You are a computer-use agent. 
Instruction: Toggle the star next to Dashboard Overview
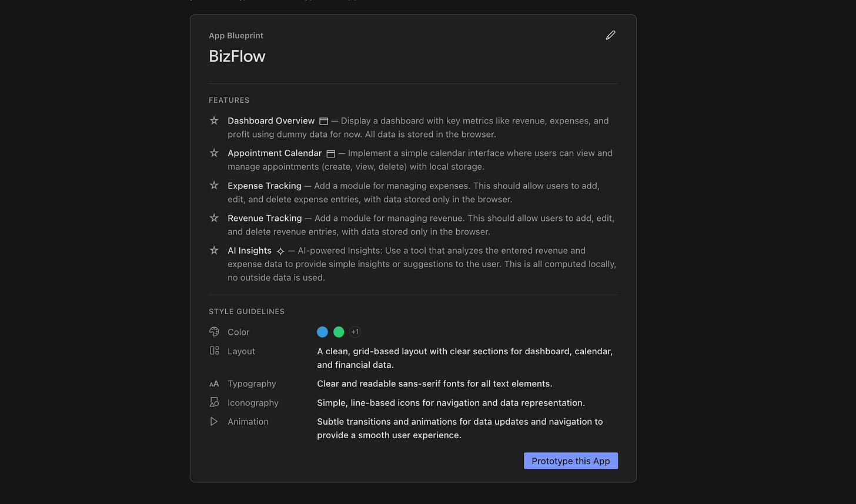214,120
